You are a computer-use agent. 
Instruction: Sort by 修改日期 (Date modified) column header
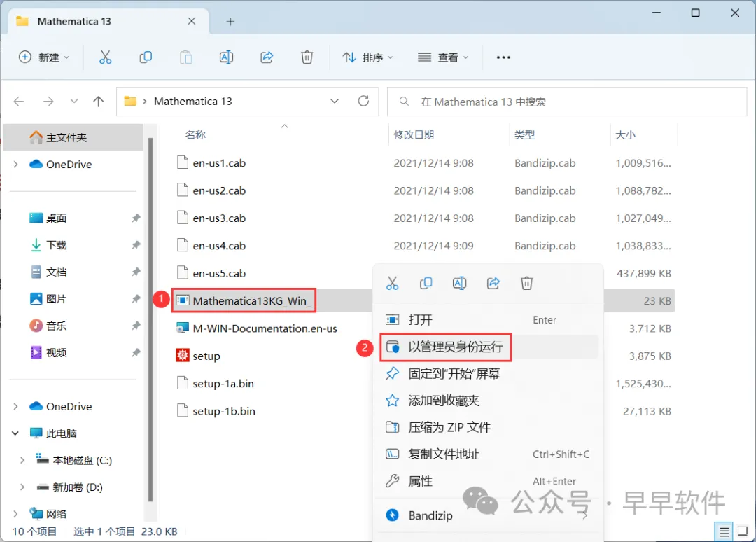coord(414,135)
